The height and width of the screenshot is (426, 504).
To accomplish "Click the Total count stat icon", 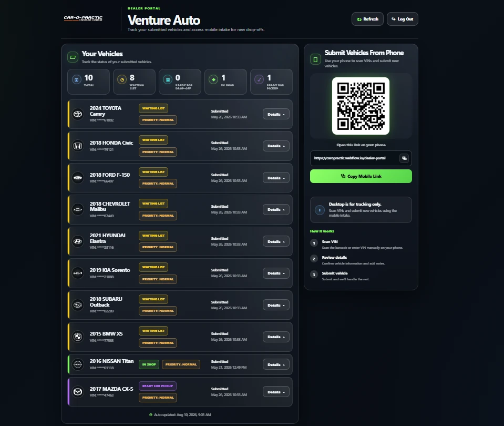I will (x=76, y=79).
